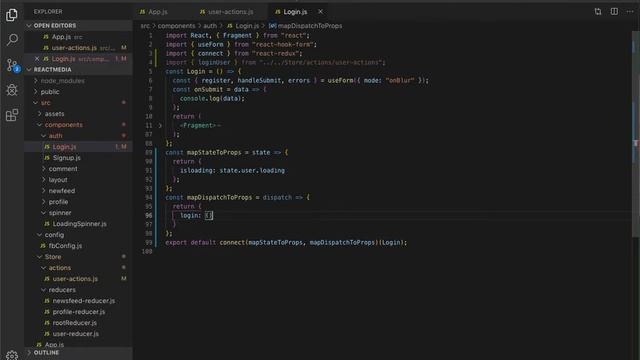Open LoadingSpinner.js file
Image resolution: width=640 pixels, height=360 pixels.
79,224
